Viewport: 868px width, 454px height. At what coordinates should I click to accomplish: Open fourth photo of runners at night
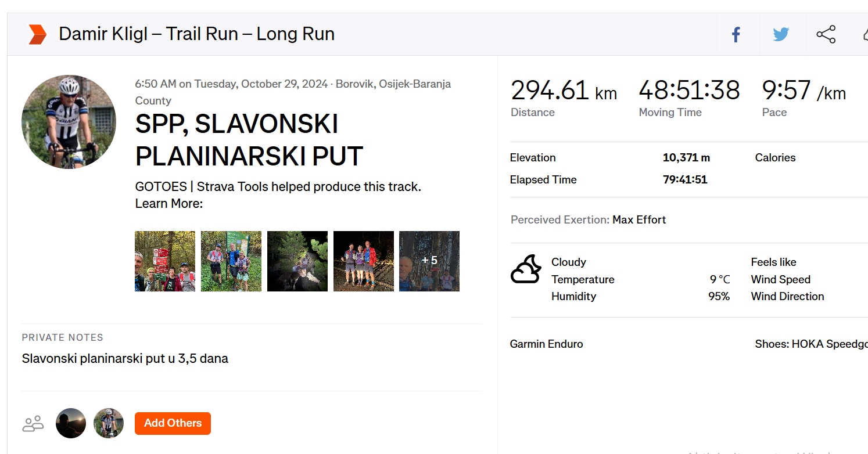[x=364, y=261]
